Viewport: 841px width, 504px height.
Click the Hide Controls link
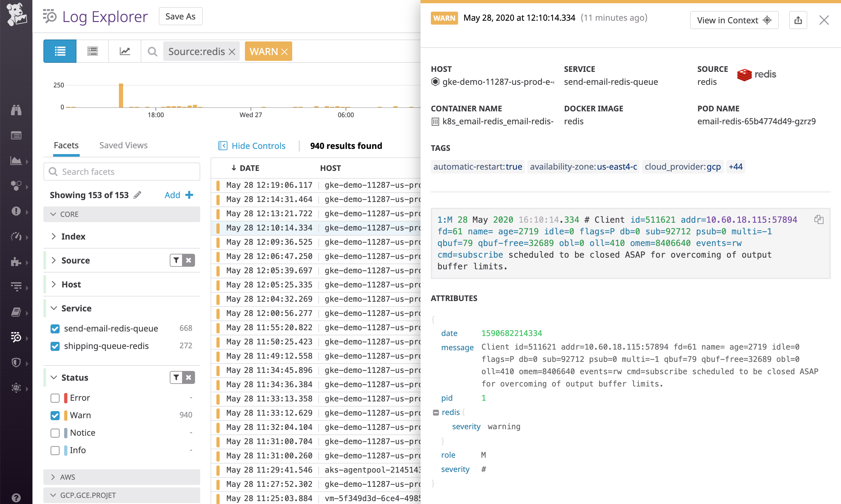click(x=258, y=145)
